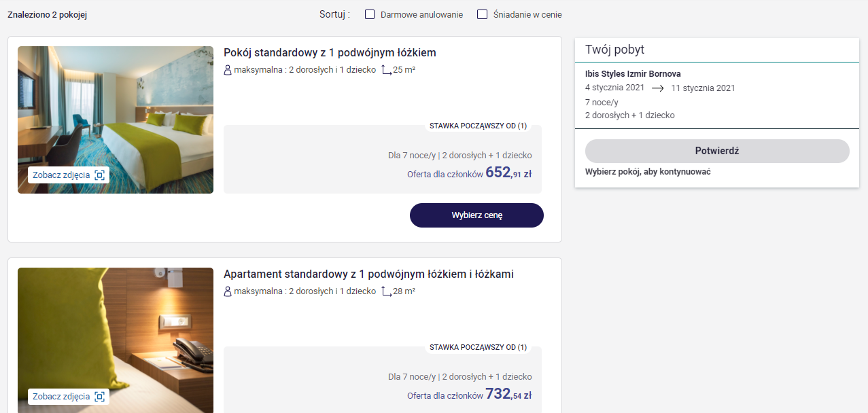The height and width of the screenshot is (413, 868).
Task: Confirm the stay with the Potwierdź button
Action: [x=717, y=151]
